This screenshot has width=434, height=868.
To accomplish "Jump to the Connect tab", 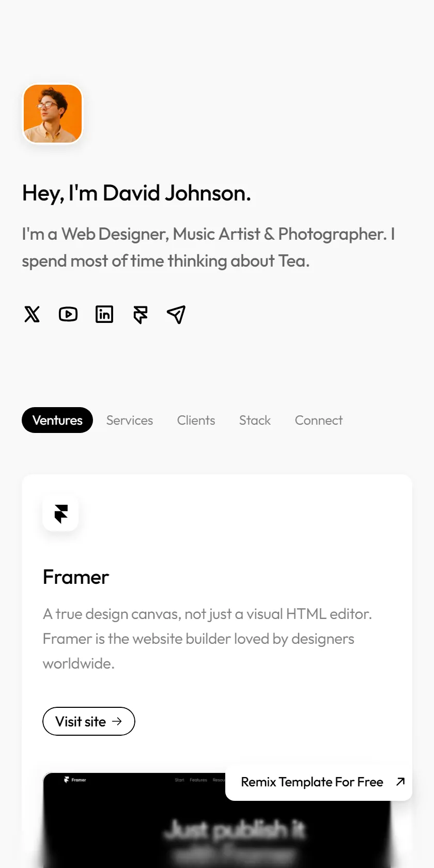I will (319, 420).
